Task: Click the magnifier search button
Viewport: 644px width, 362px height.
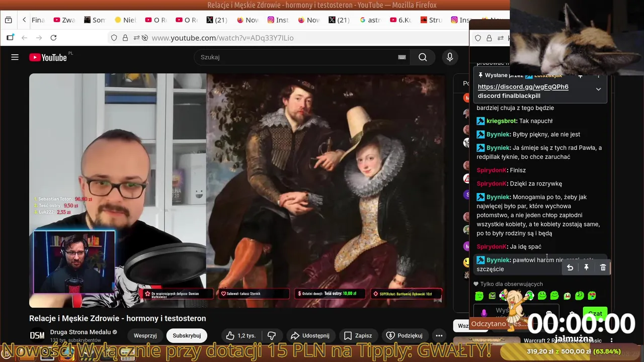Action: pyautogui.click(x=423, y=57)
